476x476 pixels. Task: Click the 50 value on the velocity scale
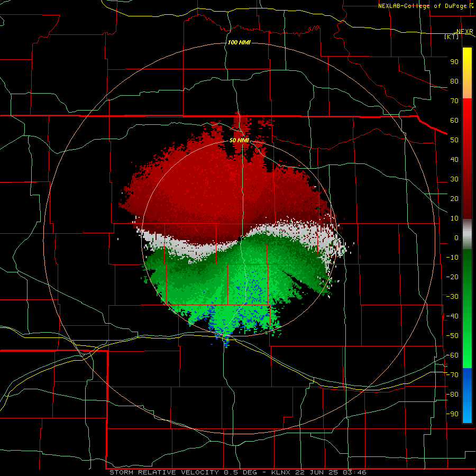pos(454,140)
